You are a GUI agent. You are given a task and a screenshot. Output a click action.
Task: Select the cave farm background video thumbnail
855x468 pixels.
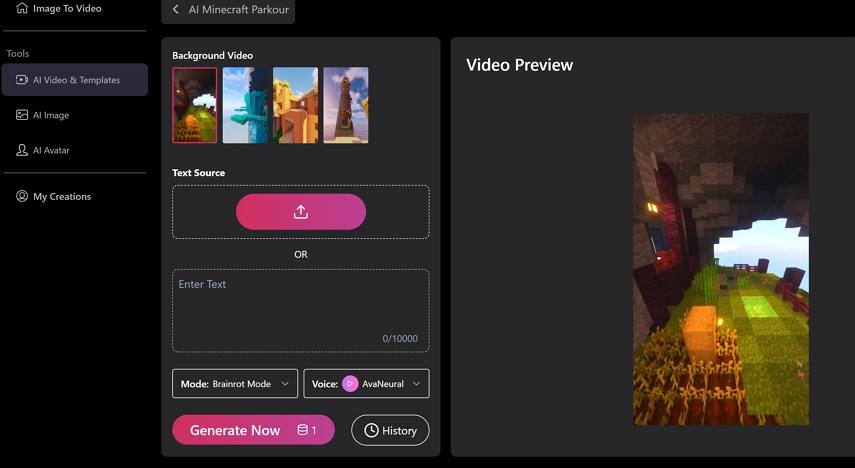point(195,105)
